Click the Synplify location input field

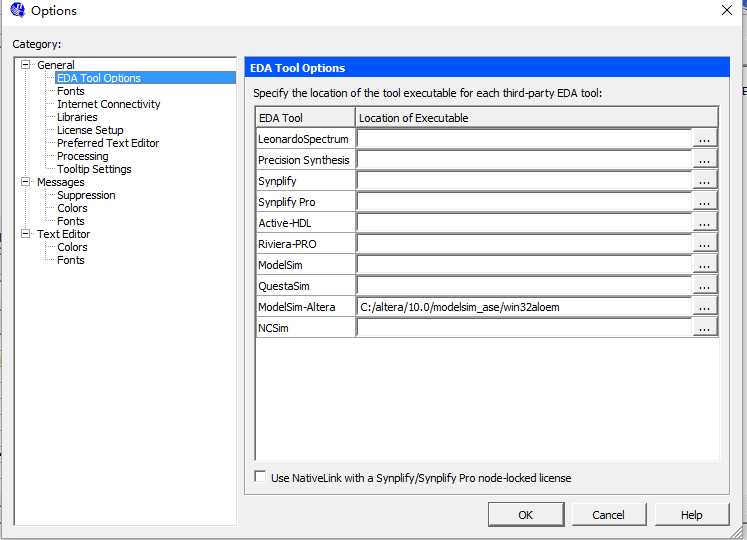pos(524,181)
